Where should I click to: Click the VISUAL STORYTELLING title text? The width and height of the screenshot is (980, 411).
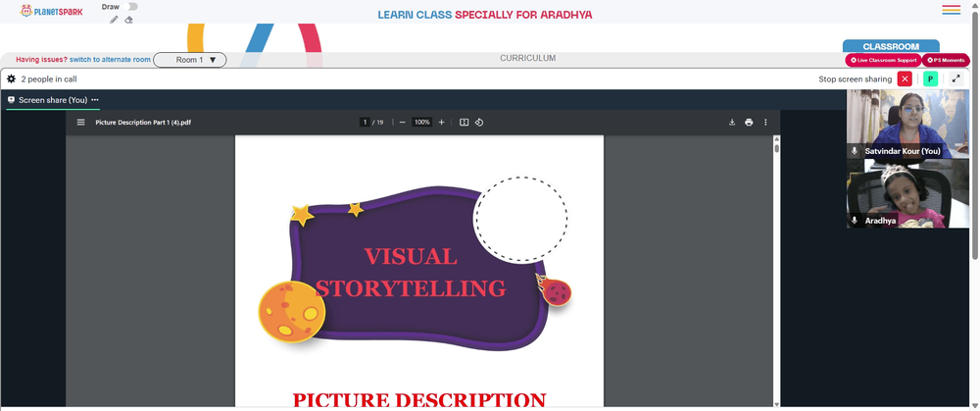coord(411,272)
